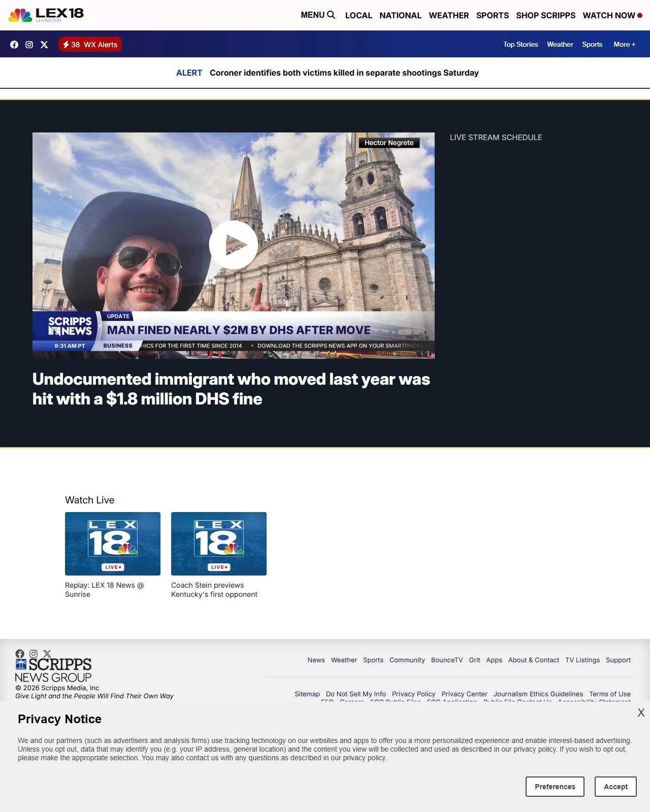Open footer Facebook icon

tap(20, 654)
